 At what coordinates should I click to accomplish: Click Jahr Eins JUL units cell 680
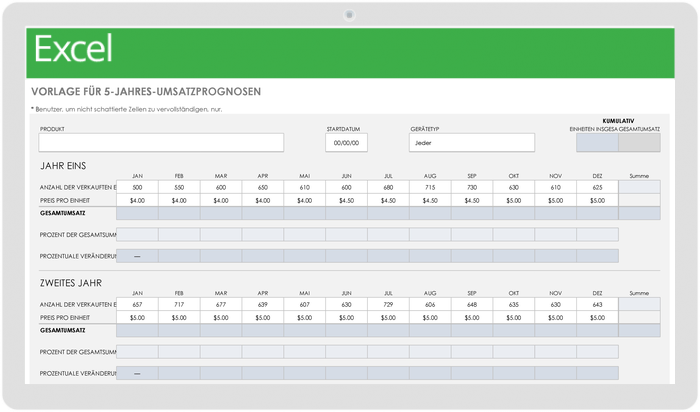(388, 187)
